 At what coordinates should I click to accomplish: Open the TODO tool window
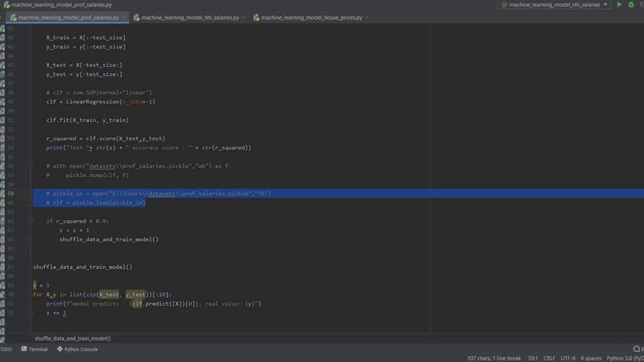click(5, 349)
